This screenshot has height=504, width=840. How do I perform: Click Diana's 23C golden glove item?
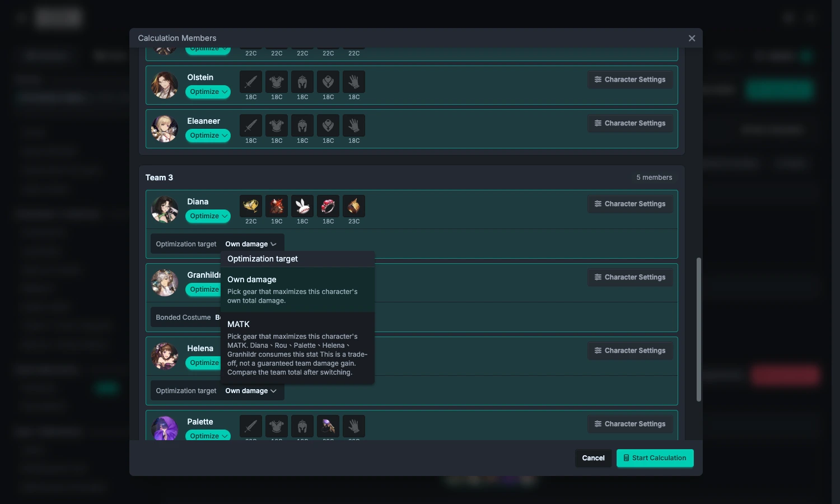tap(354, 206)
